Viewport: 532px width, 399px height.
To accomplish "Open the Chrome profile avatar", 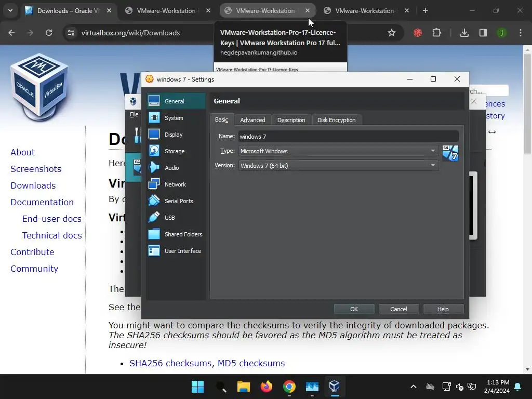I will pyautogui.click(x=501, y=33).
